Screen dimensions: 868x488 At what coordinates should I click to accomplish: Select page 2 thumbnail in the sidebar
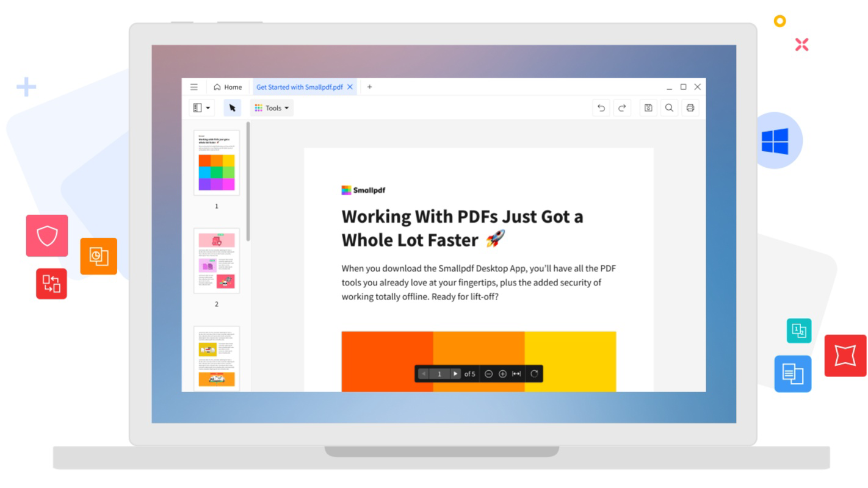[217, 260]
